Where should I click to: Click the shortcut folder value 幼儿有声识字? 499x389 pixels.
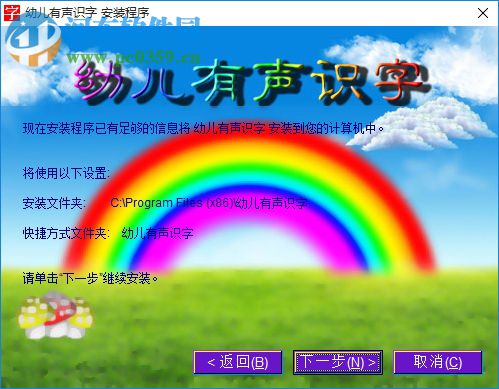pos(158,233)
